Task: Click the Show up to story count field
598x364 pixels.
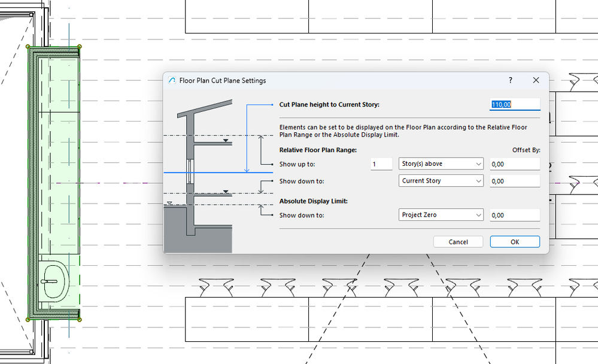Action: pos(381,164)
